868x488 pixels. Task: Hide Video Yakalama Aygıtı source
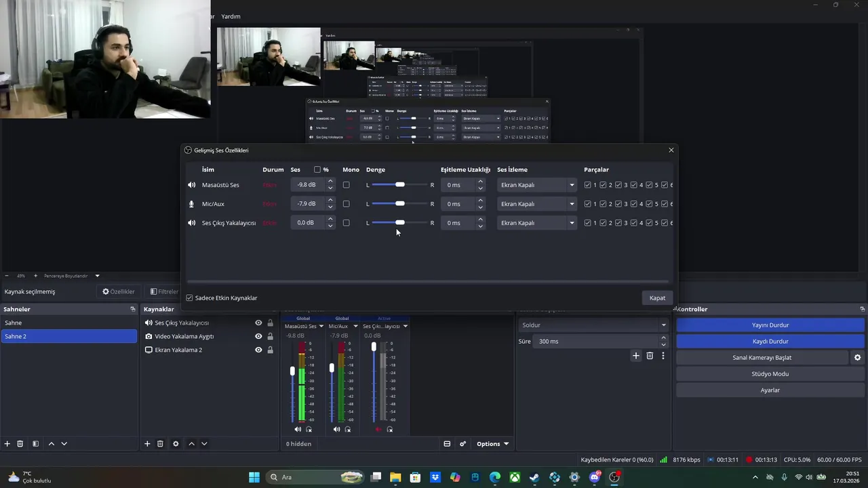pyautogui.click(x=258, y=336)
